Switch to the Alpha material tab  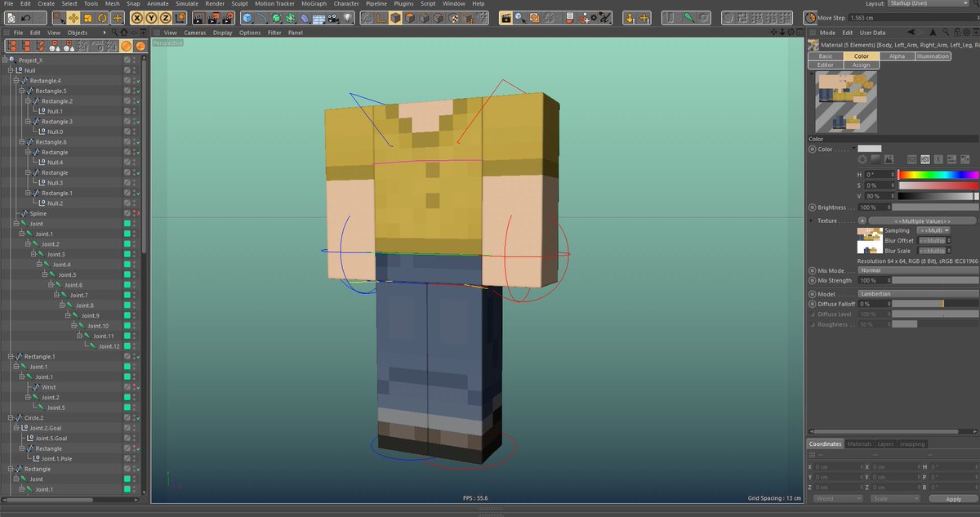tap(898, 56)
